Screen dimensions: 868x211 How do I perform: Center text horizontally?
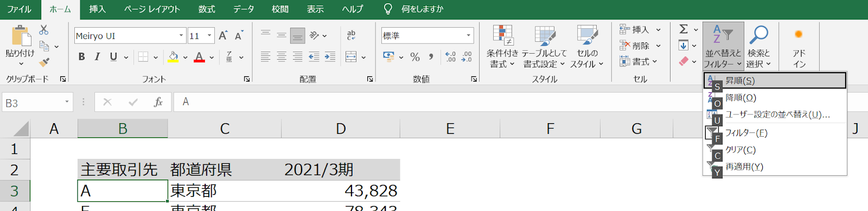(x=282, y=57)
